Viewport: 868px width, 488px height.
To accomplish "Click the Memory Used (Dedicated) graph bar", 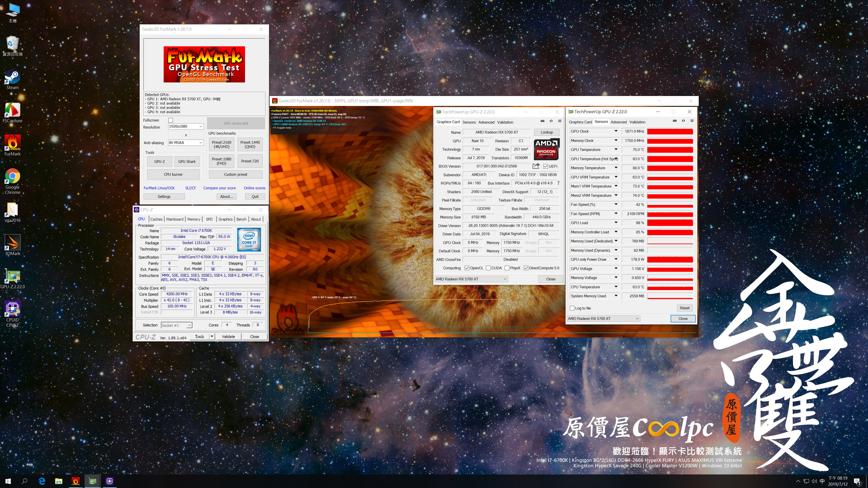I will [670, 241].
